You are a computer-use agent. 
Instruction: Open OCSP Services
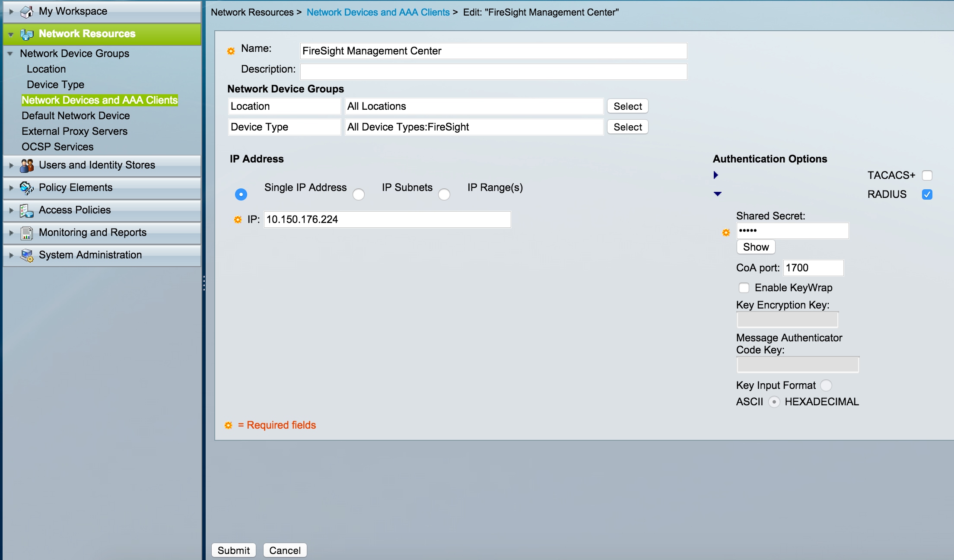[57, 147]
